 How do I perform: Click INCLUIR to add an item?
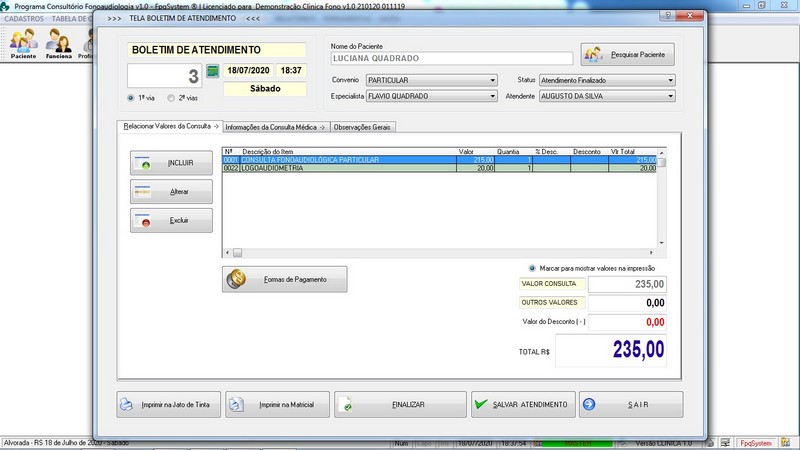pyautogui.click(x=171, y=162)
